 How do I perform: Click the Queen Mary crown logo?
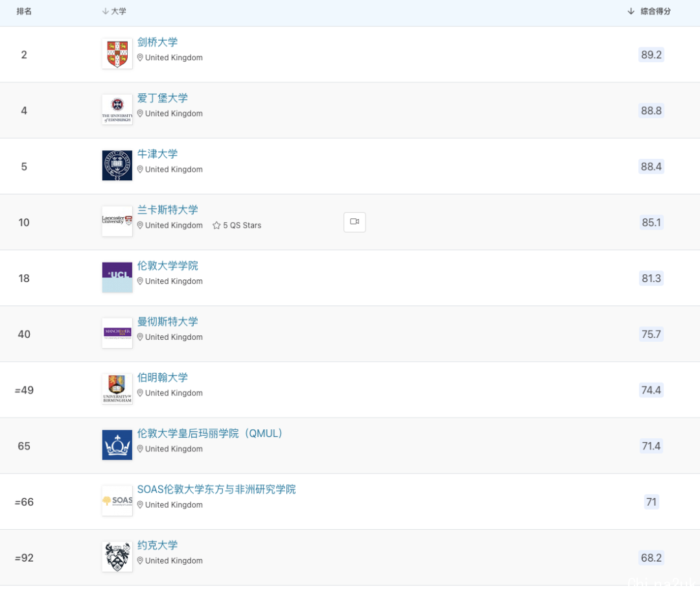coord(117,445)
